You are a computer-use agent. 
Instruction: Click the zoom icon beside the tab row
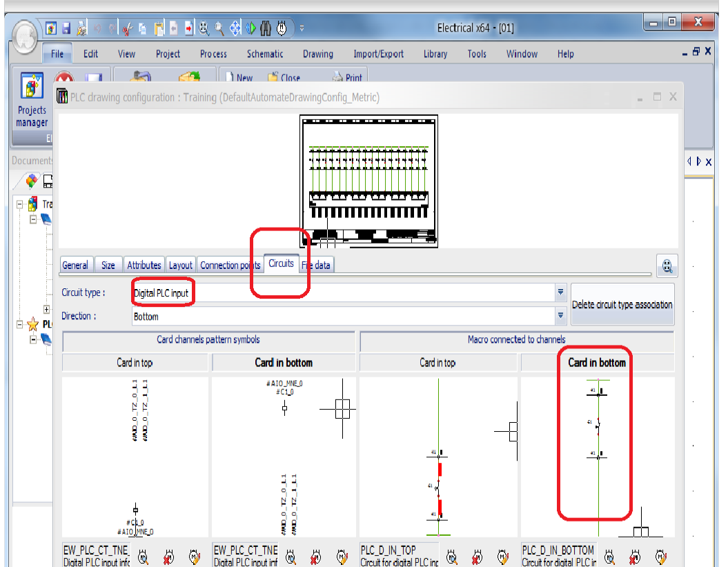667,266
